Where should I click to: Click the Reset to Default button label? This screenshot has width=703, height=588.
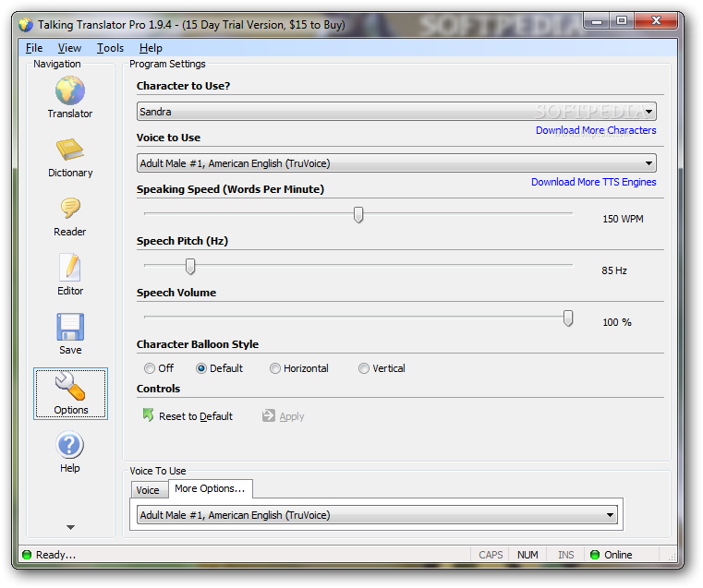[x=196, y=416]
